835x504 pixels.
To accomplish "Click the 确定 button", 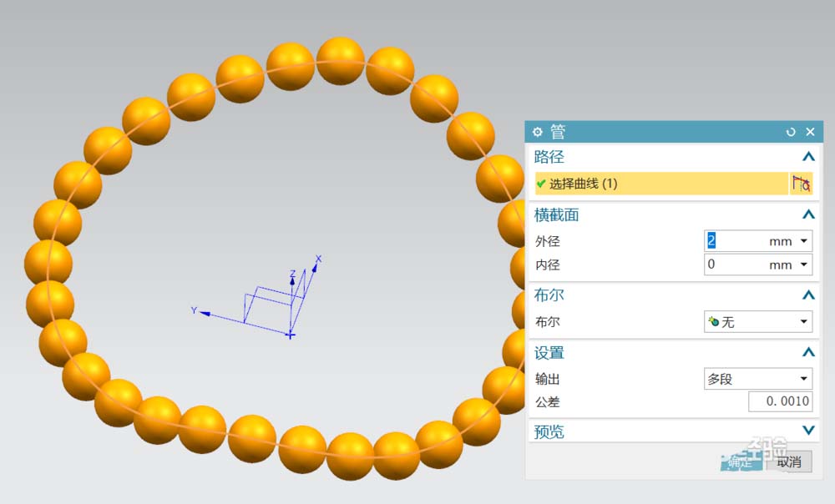I will 740,462.
